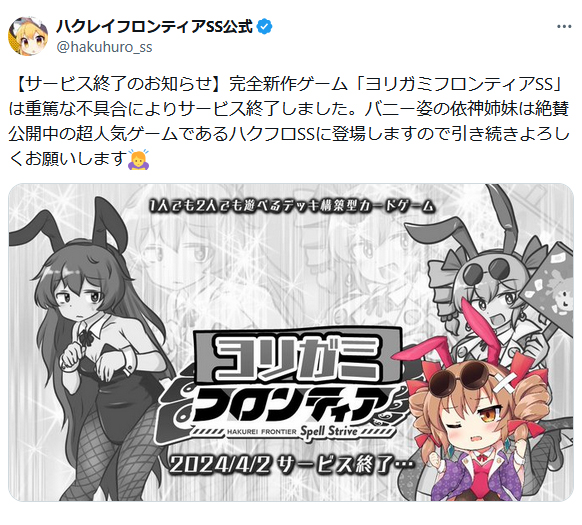Click the hammer held by the gray character
The height and width of the screenshot is (525, 582).
pyautogui.click(x=549, y=290)
